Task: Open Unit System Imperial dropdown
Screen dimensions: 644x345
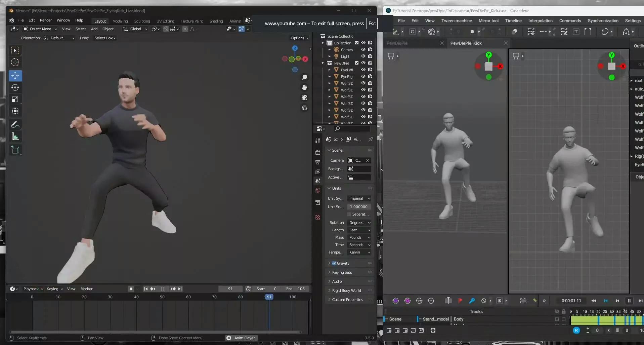Action: [x=359, y=198]
